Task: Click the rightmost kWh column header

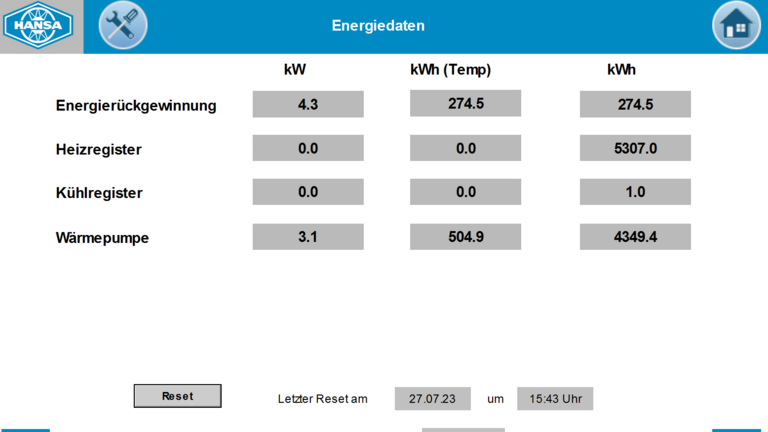Action: point(622,70)
